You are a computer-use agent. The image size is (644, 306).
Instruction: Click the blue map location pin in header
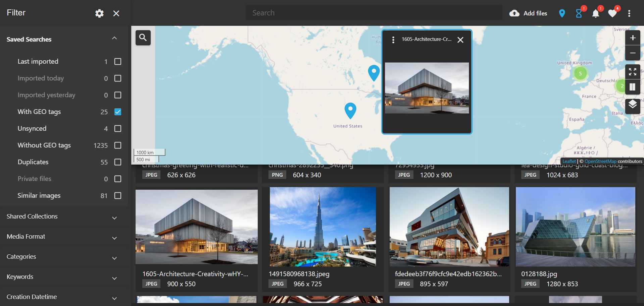pyautogui.click(x=562, y=13)
